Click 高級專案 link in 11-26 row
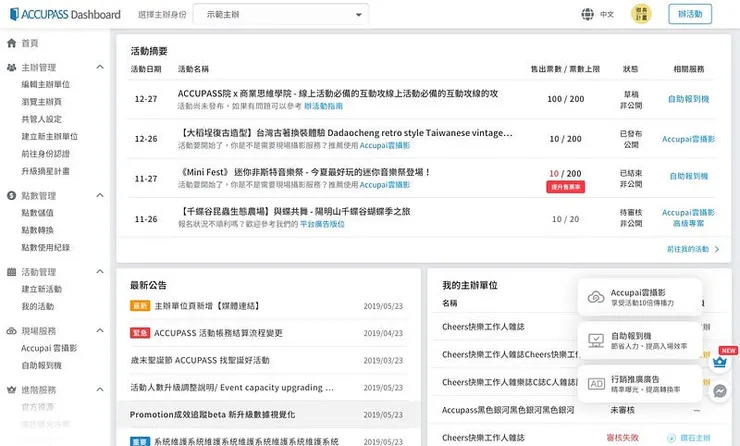This screenshot has height=446, width=740. point(689,224)
